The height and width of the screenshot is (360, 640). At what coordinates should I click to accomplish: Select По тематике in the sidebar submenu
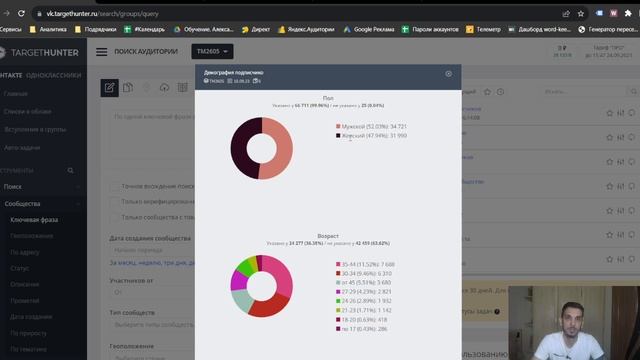pyautogui.click(x=28, y=349)
